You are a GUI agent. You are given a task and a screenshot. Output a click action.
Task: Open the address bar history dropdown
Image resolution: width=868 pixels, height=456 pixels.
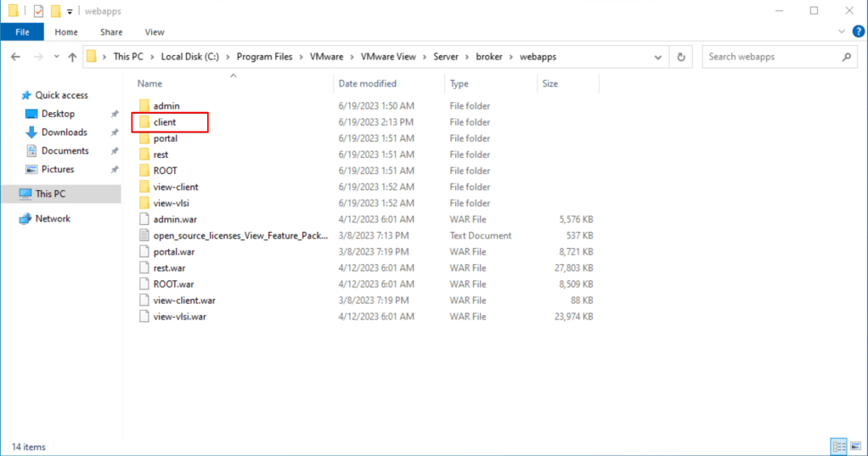point(658,57)
